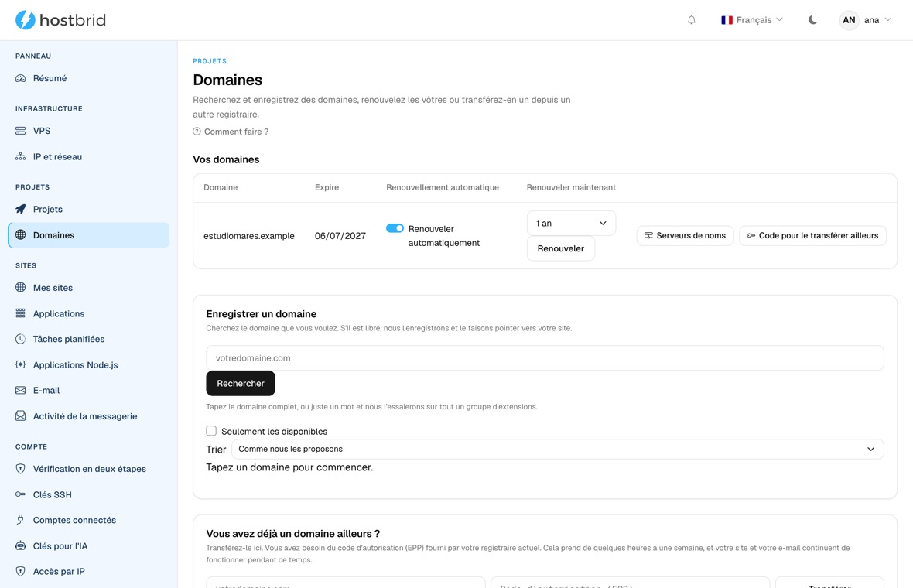The width and height of the screenshot is (913, 588).
Task: Click the E-mail envelope icon
Action: pyautogui.click(x=20, y=390)
